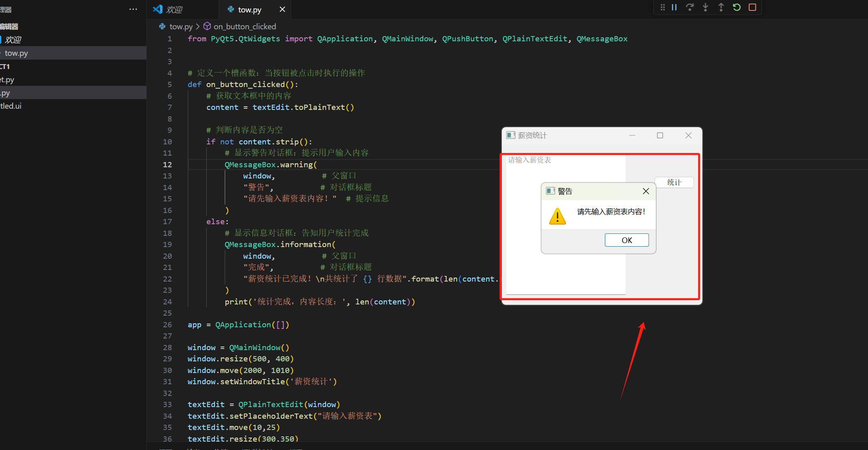
Task: Close the 薪资统计 window
Action: (688, 136)
